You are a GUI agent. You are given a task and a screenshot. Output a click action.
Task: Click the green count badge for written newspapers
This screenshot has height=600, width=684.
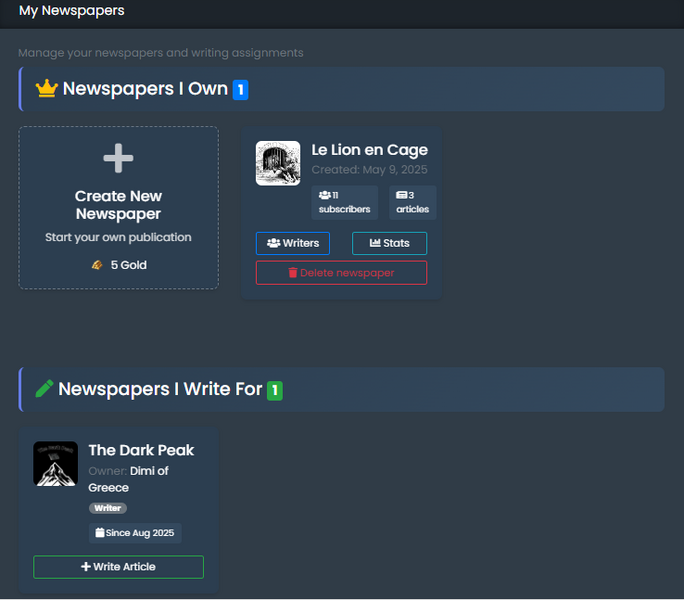point(275,391)
